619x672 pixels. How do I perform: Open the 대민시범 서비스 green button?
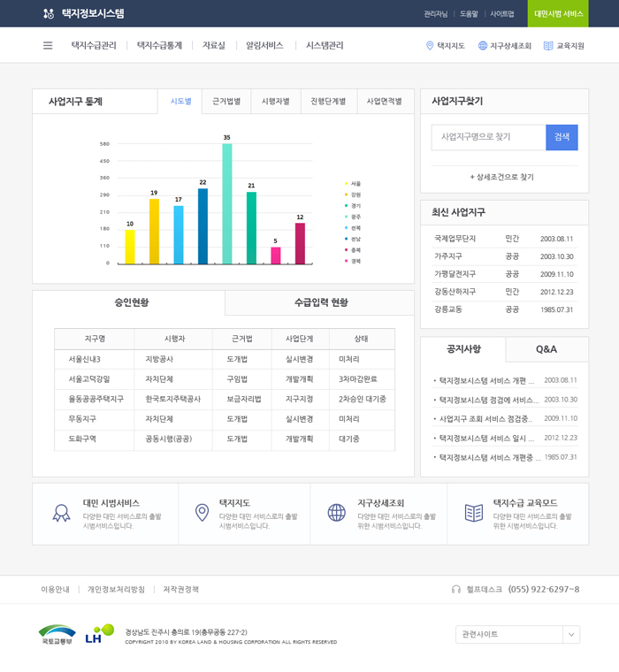point(558,13)
